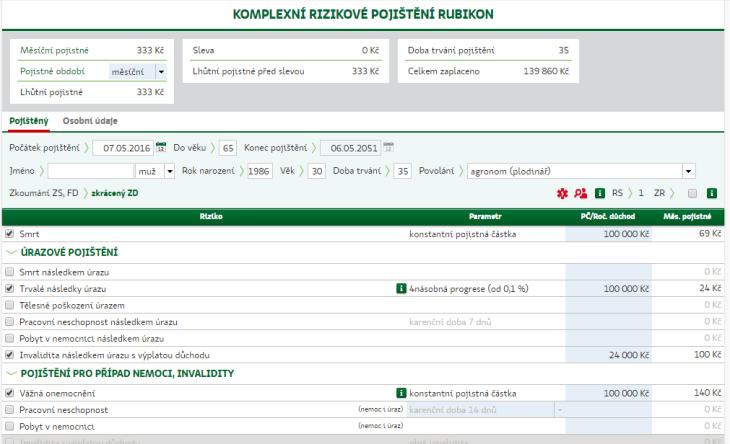Click Celkem zaplaceno value 139 860 Kč
Screen dimensions: 730x444
pos(546,71)
